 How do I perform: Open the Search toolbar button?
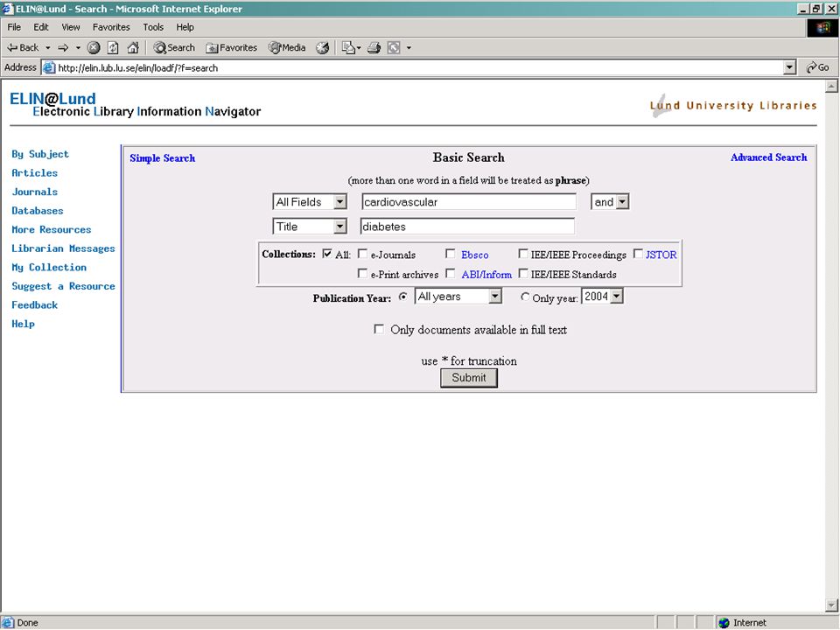pos(174,47)
